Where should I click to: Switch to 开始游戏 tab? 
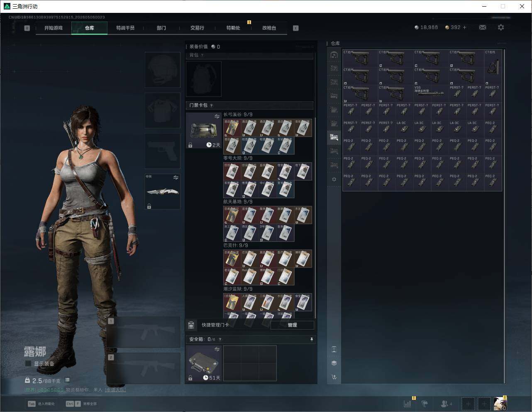click(54, 28)
